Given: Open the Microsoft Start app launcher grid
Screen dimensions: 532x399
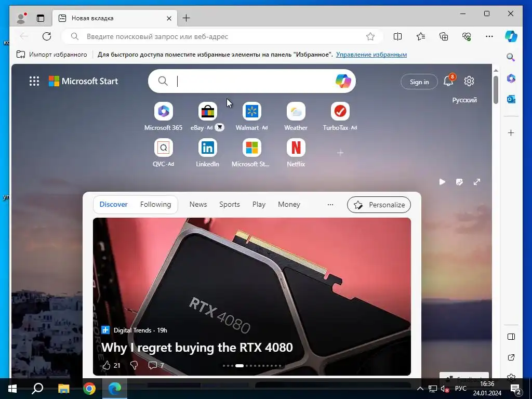Looking at the screenshot, I should (x=34, y=81).
